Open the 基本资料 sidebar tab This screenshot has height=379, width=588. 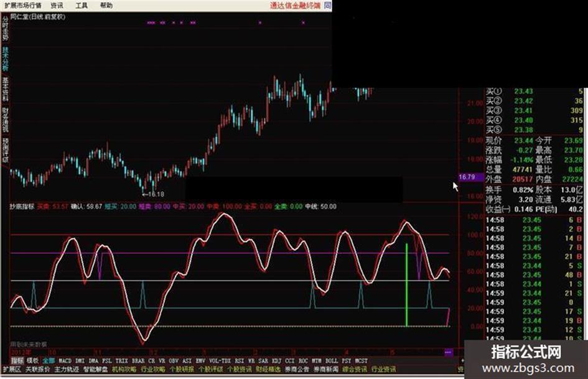(5, 90)
